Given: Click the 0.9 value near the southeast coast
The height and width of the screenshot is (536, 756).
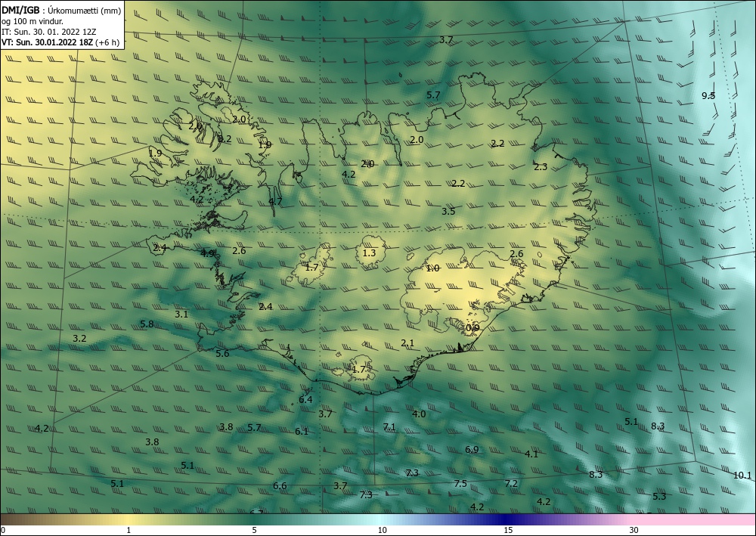Looking at the screenshot, I should (x=473, y=328).
